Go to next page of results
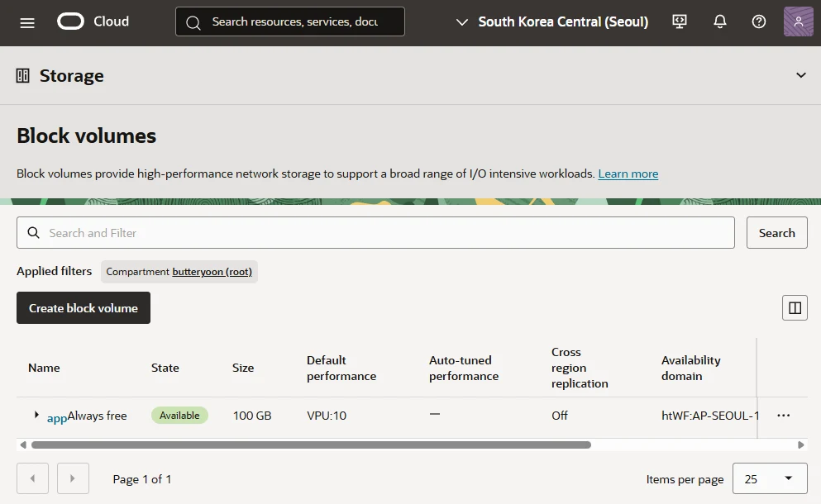Viewport: 821px width, 504px height. (x=73, y=478)
